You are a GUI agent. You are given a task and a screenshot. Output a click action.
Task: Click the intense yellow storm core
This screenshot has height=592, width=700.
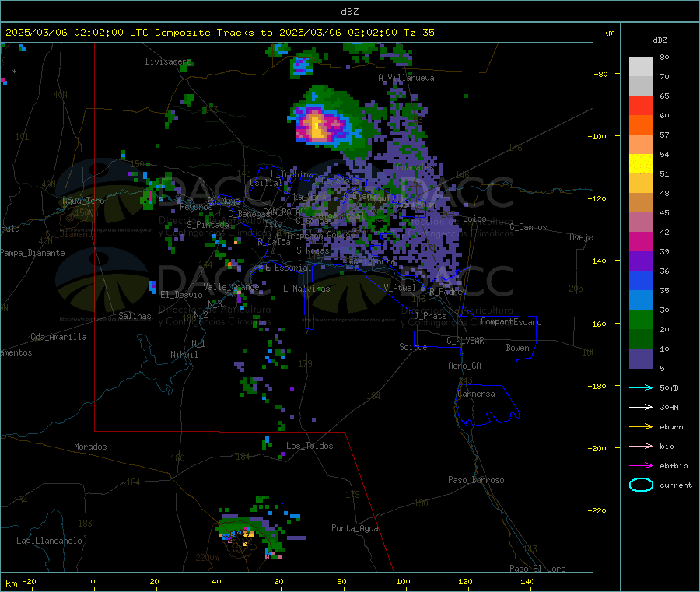(x=317, y=126)
